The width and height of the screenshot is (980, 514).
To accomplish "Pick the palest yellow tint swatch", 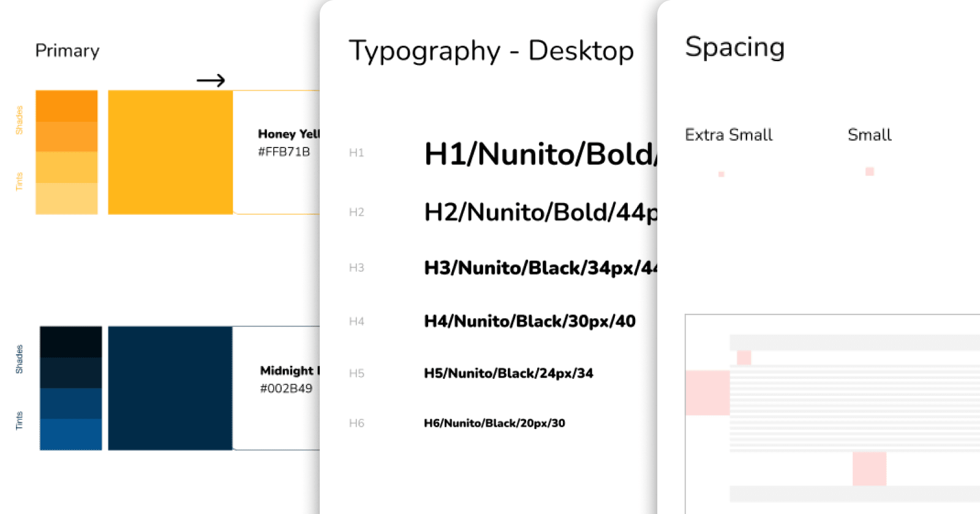I will point(67,198).
